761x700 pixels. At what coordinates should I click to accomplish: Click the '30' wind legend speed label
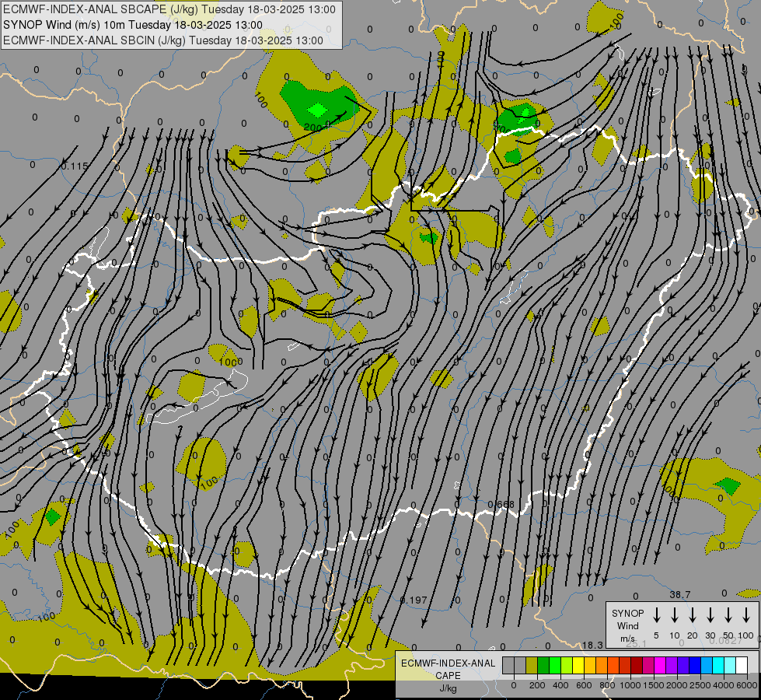[x=710, y=635]
